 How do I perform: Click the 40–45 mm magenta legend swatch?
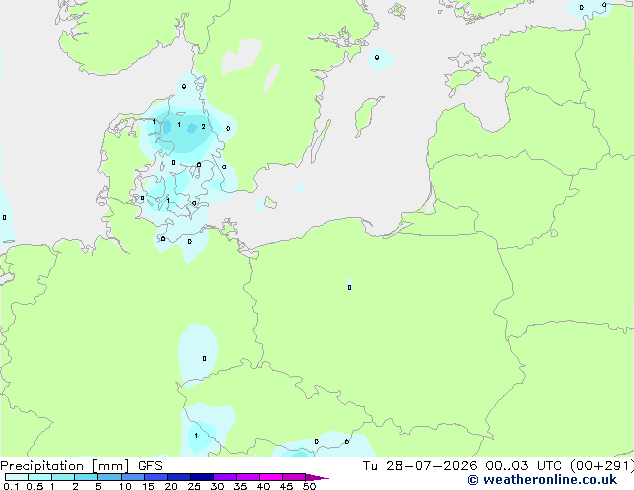tap(271, 477)
